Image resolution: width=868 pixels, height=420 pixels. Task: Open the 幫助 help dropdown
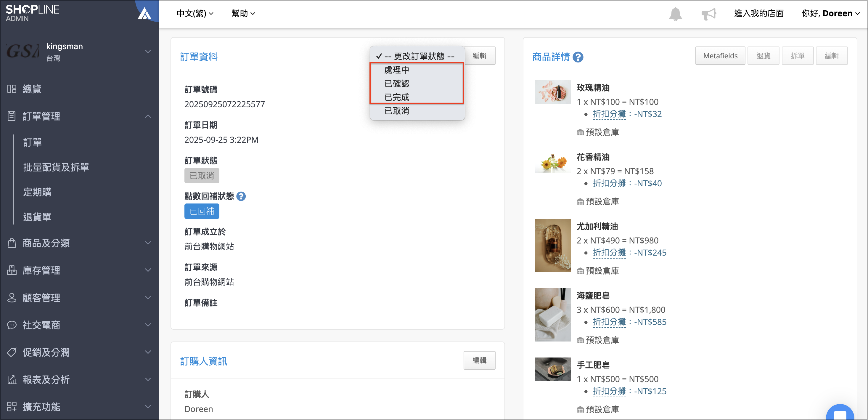pos(243,14)
